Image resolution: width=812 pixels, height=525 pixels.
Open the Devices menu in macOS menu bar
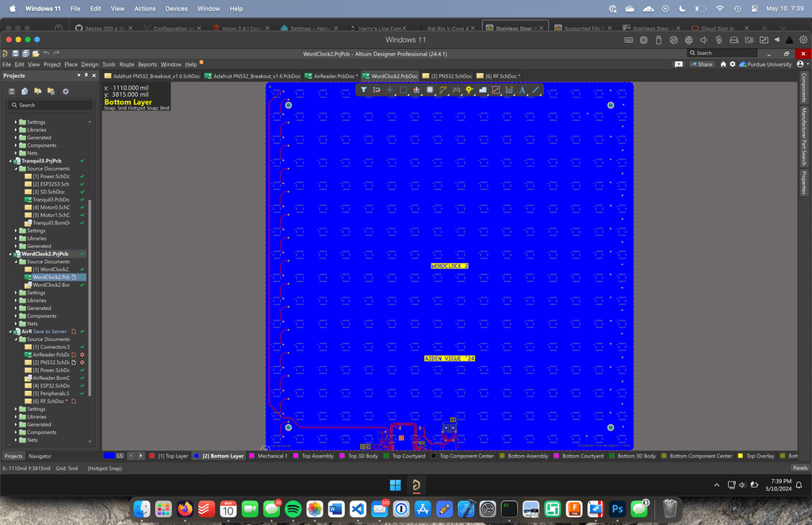click(176, 9)
